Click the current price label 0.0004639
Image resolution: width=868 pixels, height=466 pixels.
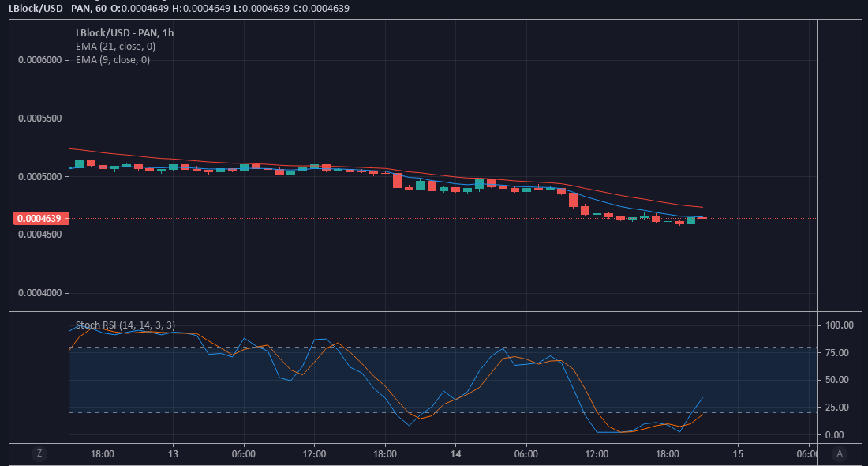[x=41, y=218]
